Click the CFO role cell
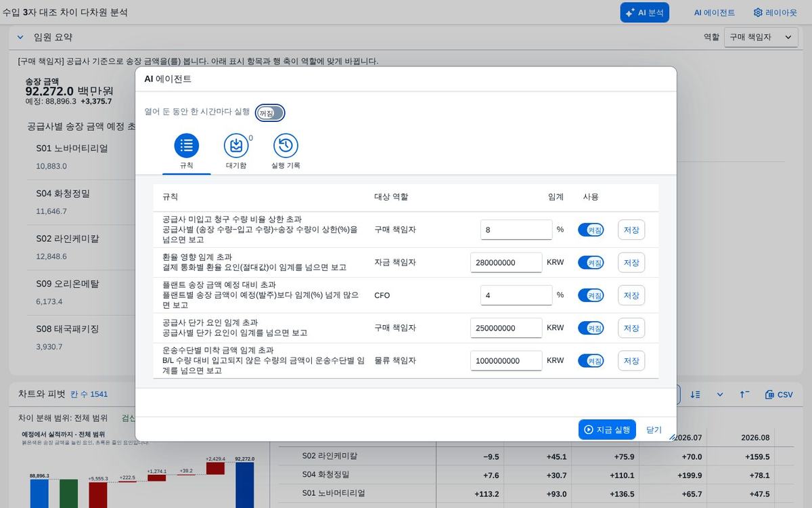 coord(382,295)
